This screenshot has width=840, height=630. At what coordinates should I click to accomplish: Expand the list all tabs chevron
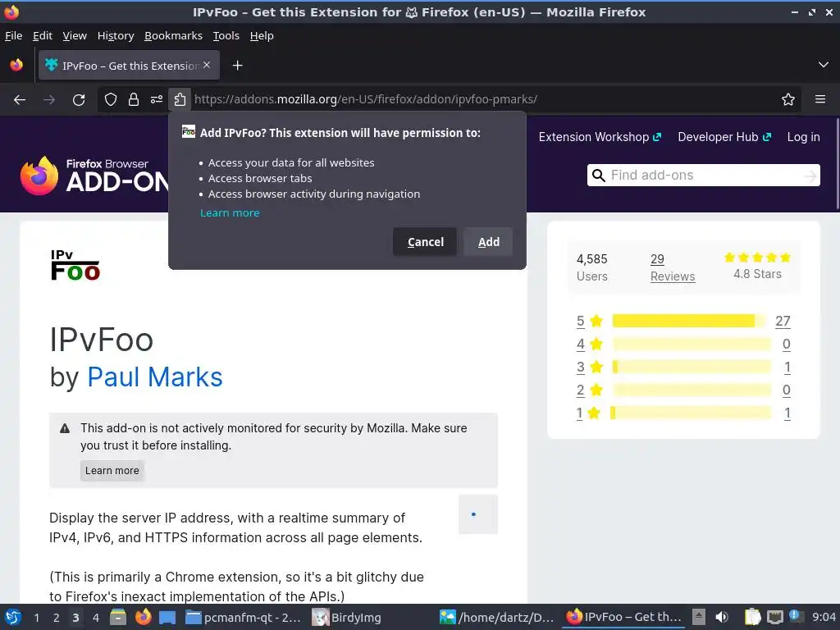[824, 65]
